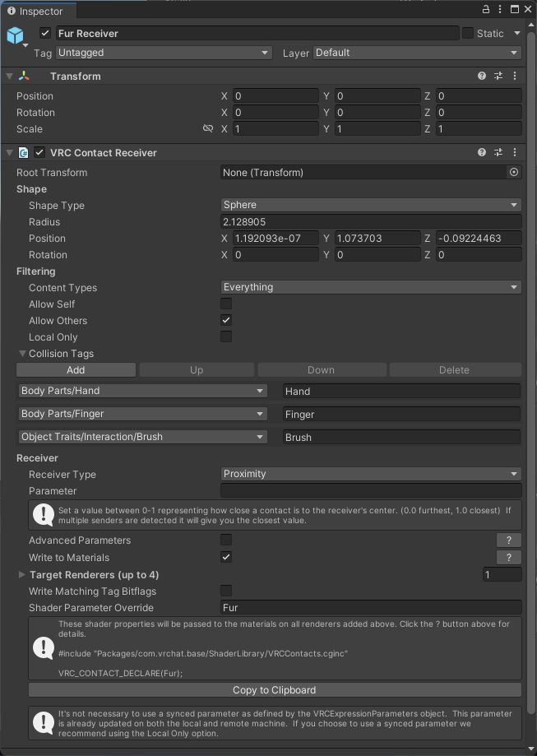The width and height of the screenshot is (537, 756).
Task: Open the Tag dropdown showing Untagged
Action: 164,53
